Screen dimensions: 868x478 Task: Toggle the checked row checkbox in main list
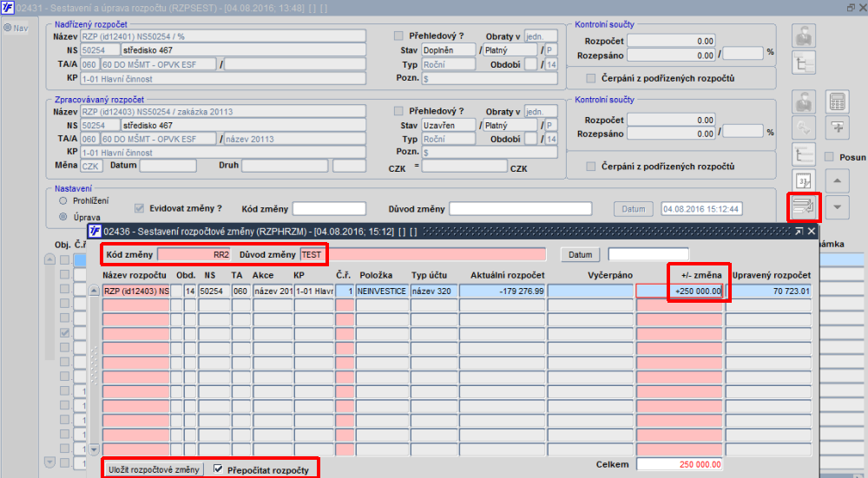click(65, 332)
